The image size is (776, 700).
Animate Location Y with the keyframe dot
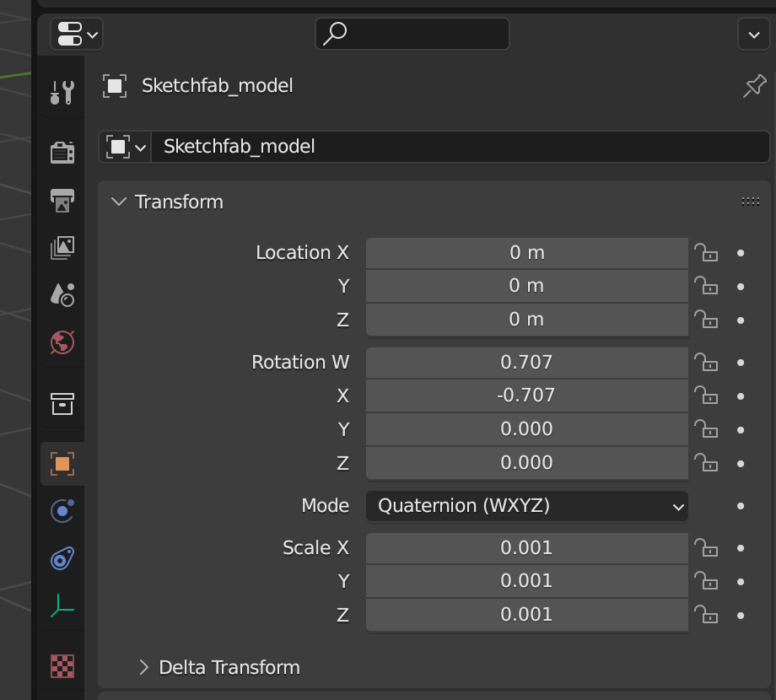(741, 287)
